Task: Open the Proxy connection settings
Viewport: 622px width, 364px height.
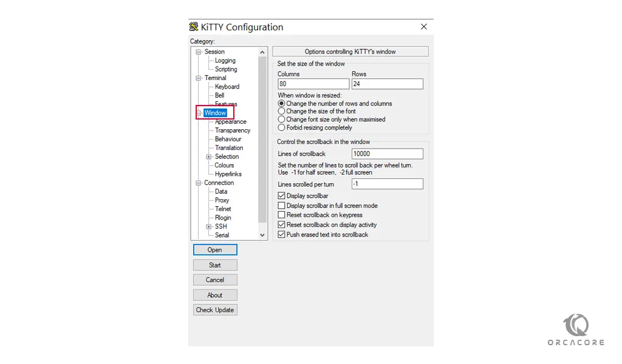Action: (222, 200)
